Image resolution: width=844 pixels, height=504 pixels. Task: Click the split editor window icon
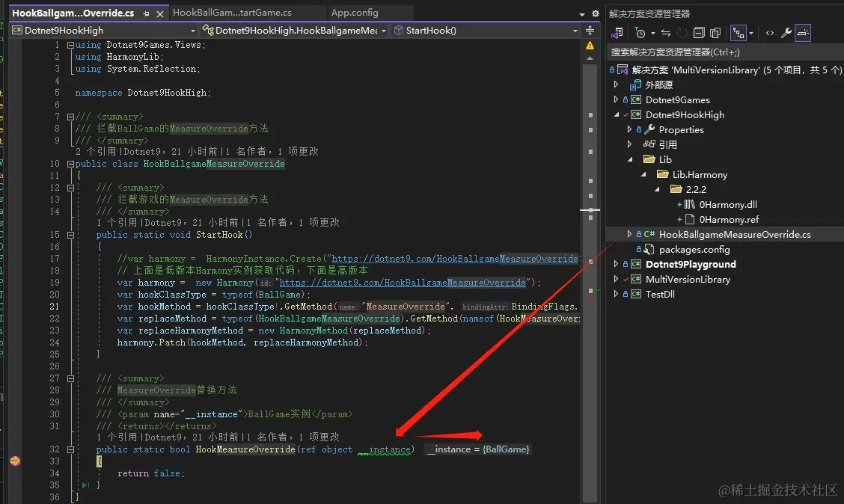click(x=590, y=31)
